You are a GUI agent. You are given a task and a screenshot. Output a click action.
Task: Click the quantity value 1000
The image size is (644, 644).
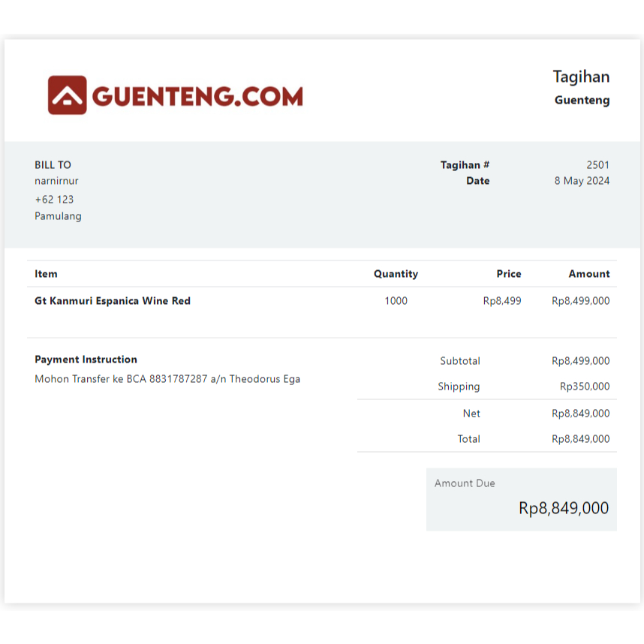pyautogui.click(x=396, y=301)
